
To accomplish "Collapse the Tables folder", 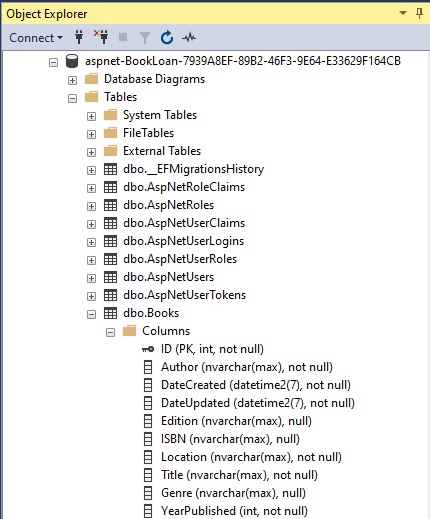I will point(72,98).
